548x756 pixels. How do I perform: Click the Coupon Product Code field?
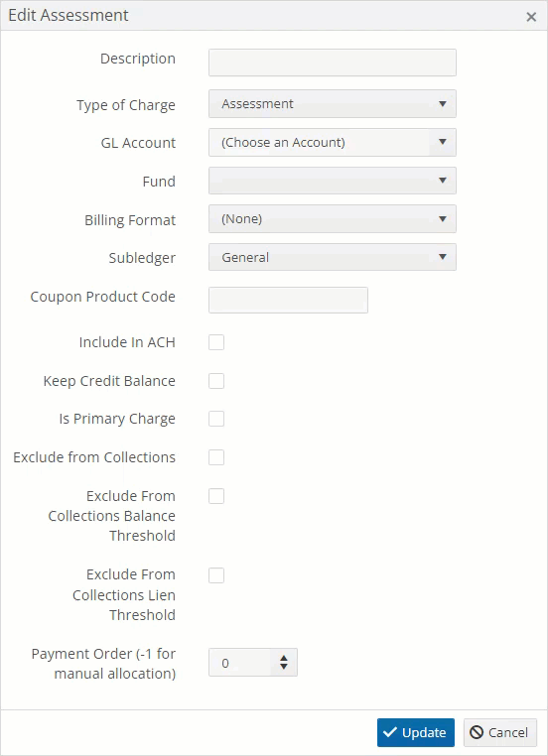tap(288, 300)
